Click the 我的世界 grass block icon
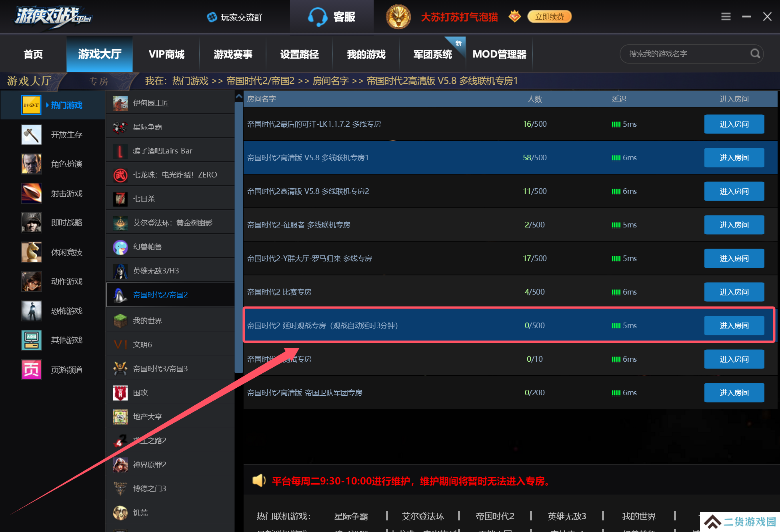 pos(120,321)
